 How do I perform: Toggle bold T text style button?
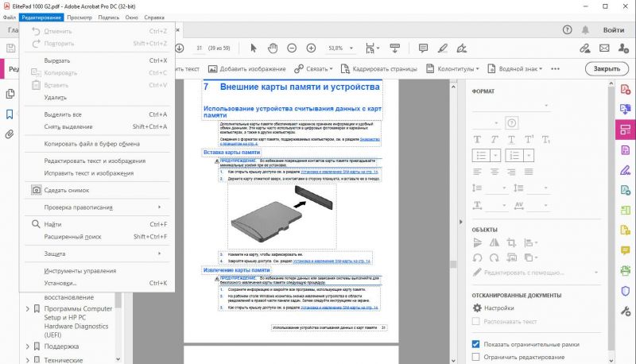click(x=478, y=140)
